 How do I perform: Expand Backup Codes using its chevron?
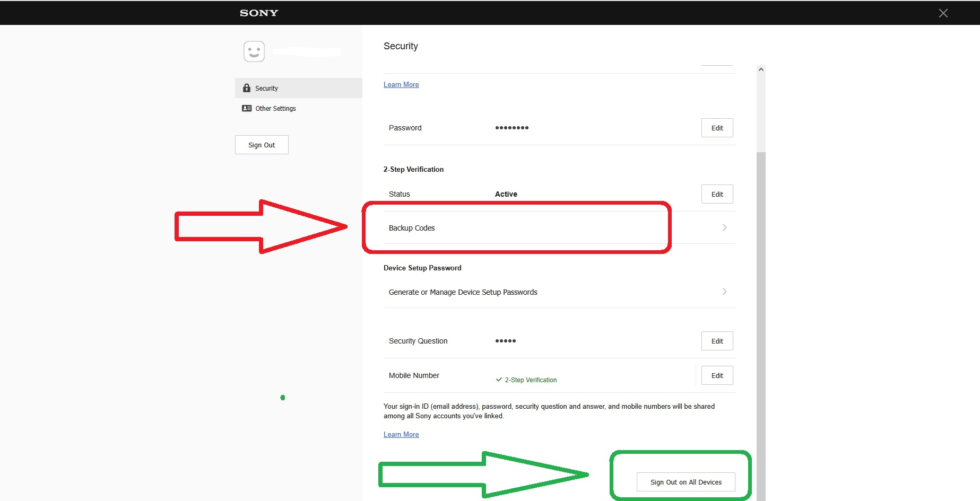[x=725, y=227]
